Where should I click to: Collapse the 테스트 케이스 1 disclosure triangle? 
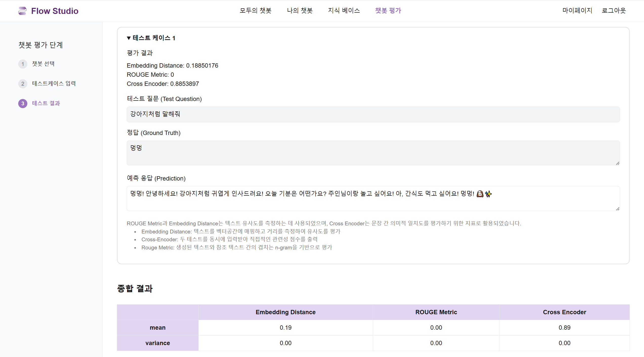click(129, 38)
